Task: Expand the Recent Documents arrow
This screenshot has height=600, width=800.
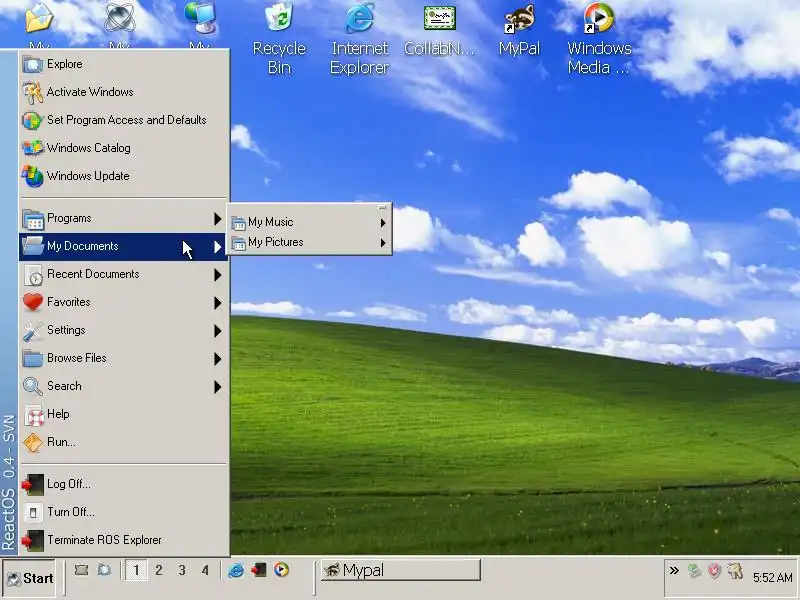Action: (x=218, y=275)
